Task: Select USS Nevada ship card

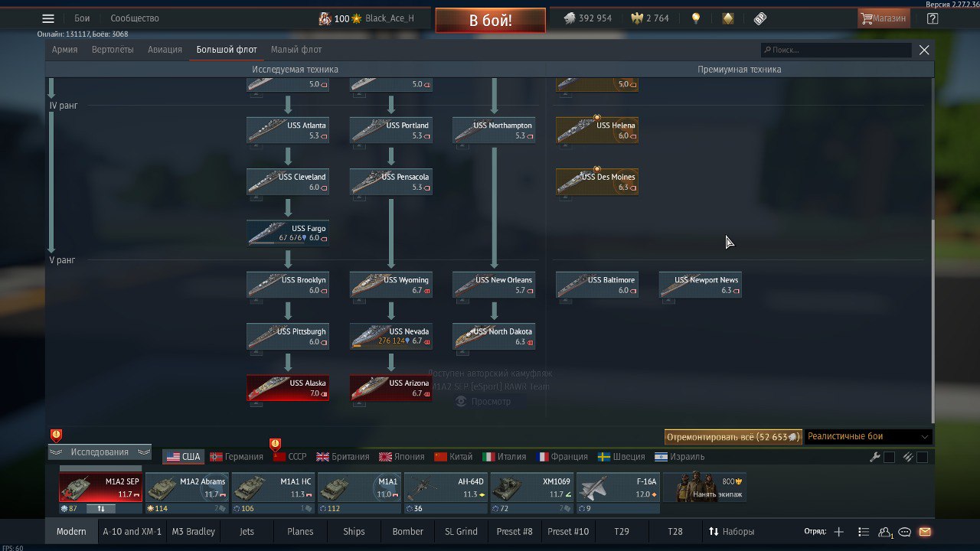Action: click(x=391, y=336)
